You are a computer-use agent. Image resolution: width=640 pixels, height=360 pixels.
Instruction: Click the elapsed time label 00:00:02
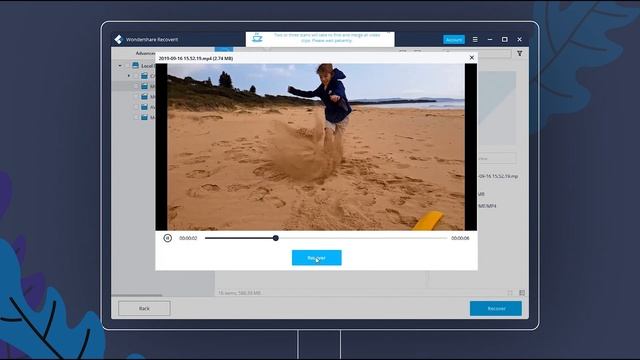coord(188,238)
